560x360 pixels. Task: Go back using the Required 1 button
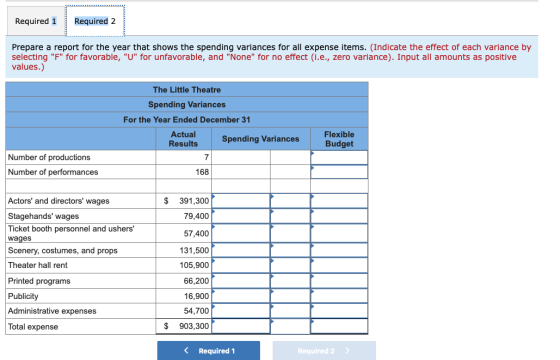coord(209,351)
